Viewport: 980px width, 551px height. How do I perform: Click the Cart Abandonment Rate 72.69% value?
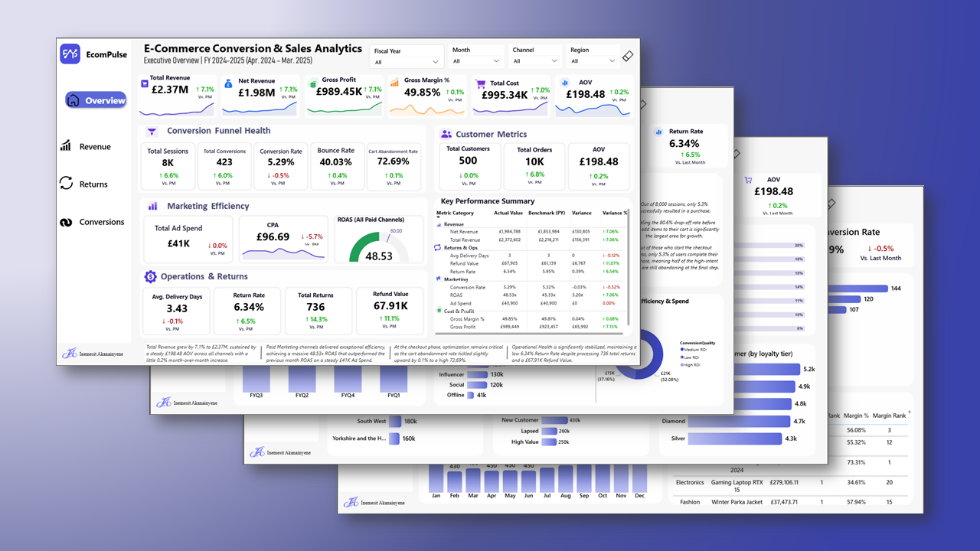[x=393, y=162]
